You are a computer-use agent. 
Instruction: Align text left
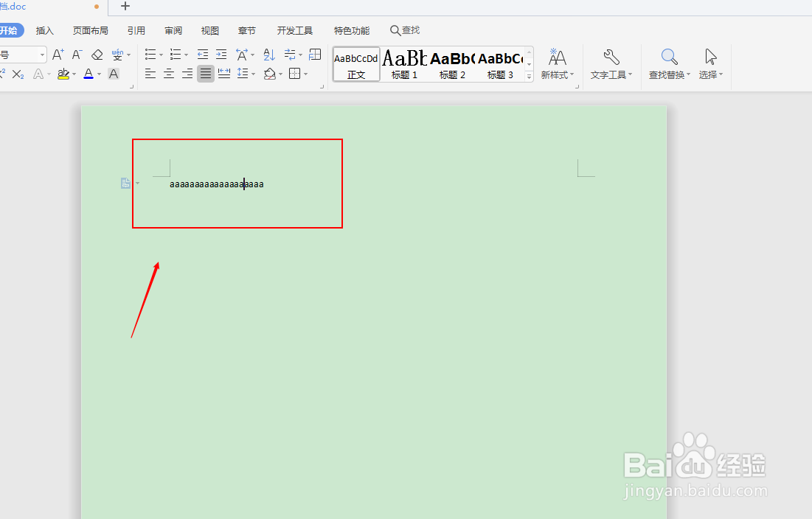150,74
